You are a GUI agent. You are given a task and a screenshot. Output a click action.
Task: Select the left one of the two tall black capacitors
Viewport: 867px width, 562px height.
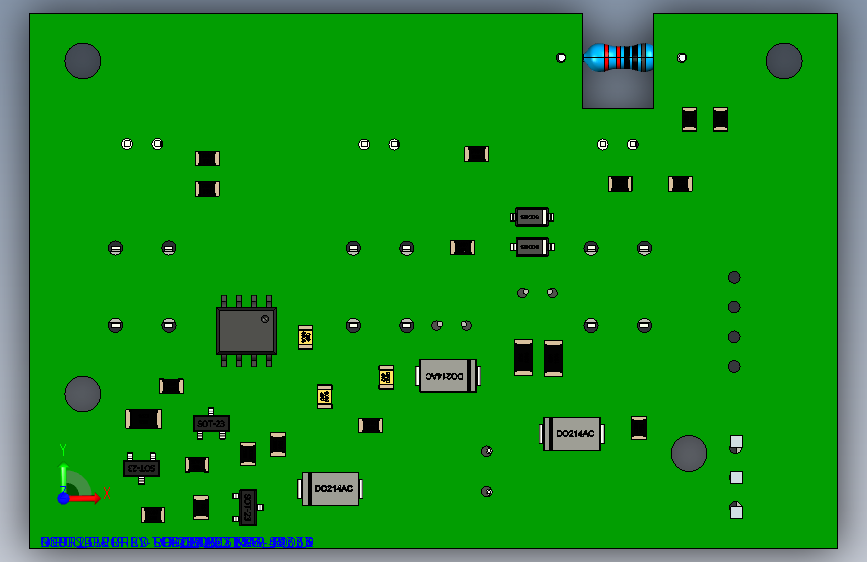pos(524,358)
